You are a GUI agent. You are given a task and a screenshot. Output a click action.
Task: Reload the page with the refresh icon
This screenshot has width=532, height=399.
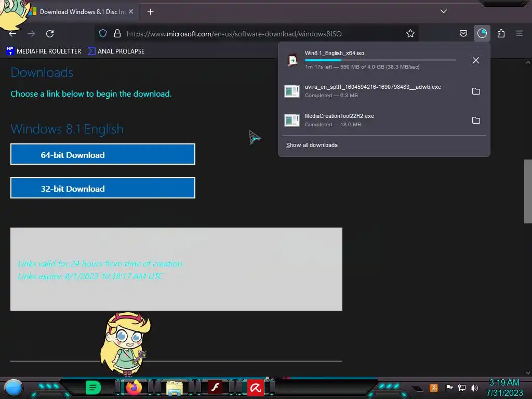pyautogui.click(x=50, y=34)
